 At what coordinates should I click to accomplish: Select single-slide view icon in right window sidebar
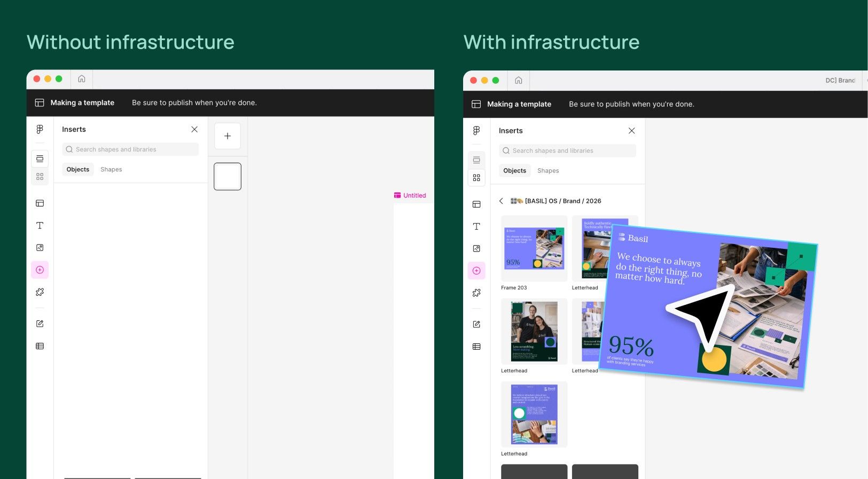coord(476,160)
